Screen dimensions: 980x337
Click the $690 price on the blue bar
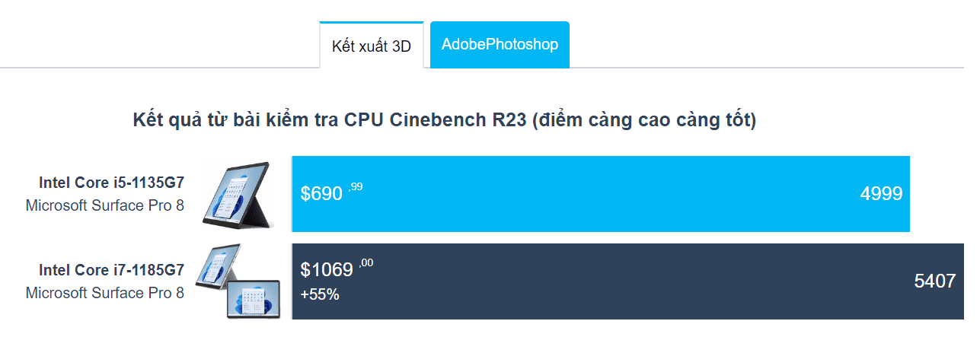pyautogui.click(x=321, y=194)
